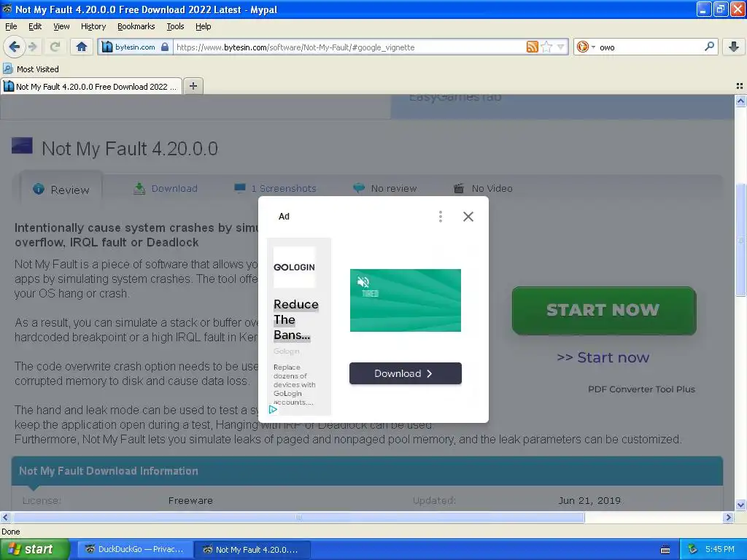This screenshot has width=747, height=560.
Task: Open a new tab with the plus button
Action: click(193, 86)
